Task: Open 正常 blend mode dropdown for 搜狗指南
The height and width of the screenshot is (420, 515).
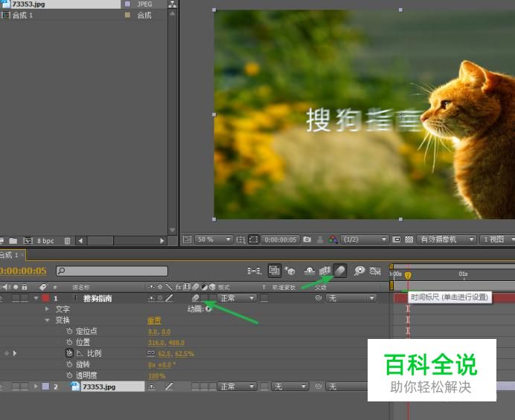Action: coord(237,298)
